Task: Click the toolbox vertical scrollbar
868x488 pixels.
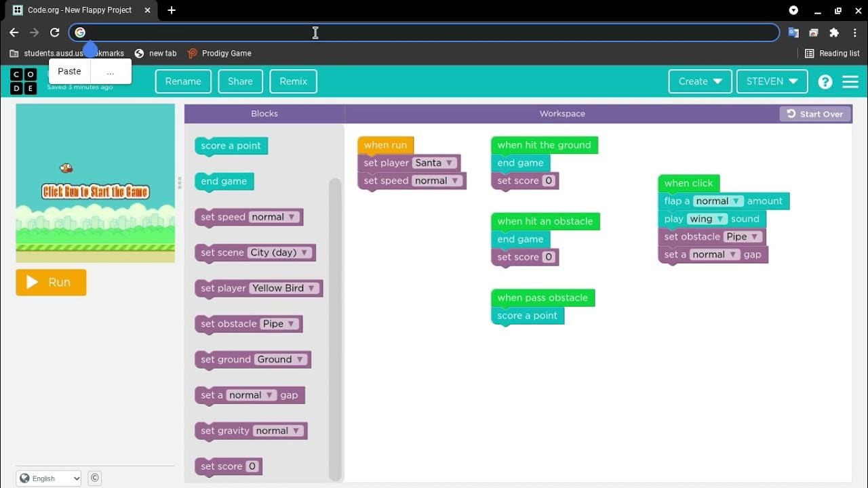Action: click(335, 329)
